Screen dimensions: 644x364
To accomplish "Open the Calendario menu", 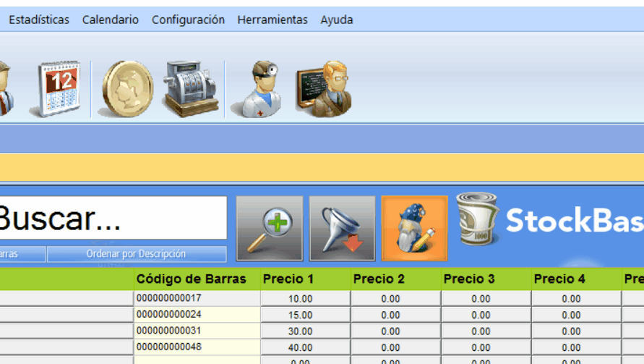I will coord(111,20).
